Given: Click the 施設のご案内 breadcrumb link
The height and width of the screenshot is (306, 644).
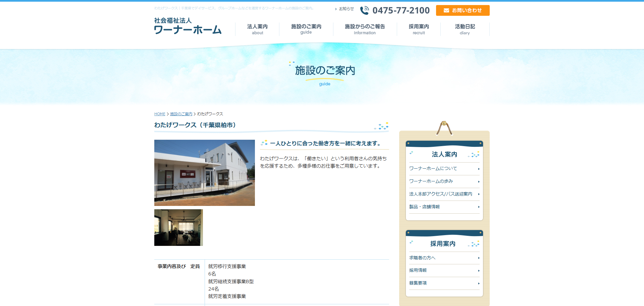Looking at the screenshot, I should [181, 114].
